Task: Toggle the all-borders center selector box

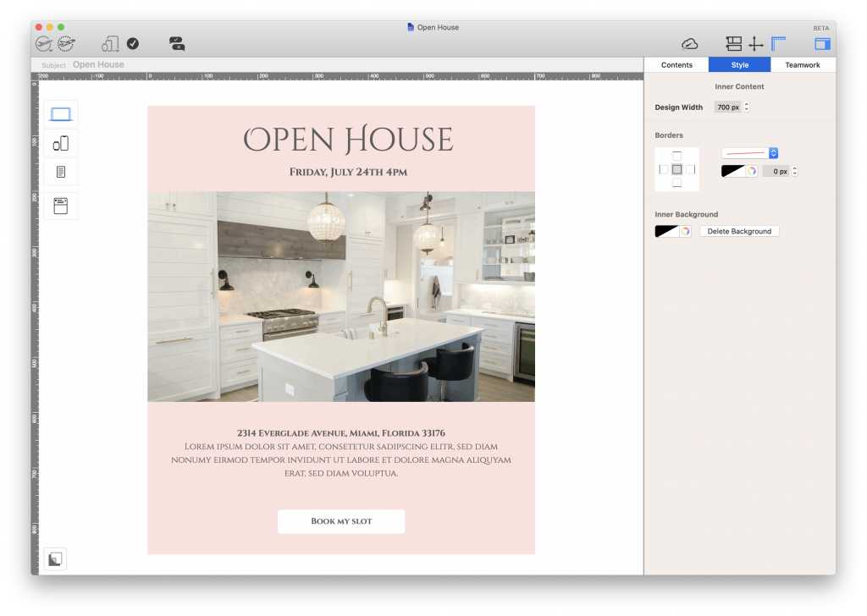Action: (x=676, y=169)
